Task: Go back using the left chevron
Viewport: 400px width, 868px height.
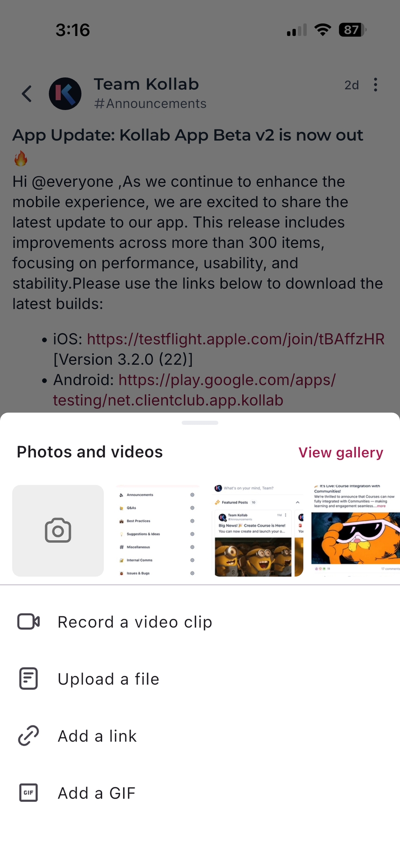Action: (x=27, y=94)
